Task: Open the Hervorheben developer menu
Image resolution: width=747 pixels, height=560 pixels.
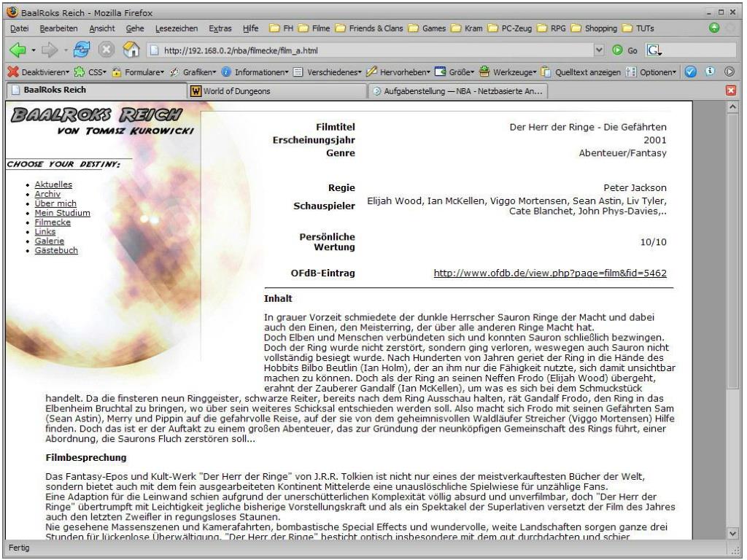Action: (398, 72)
